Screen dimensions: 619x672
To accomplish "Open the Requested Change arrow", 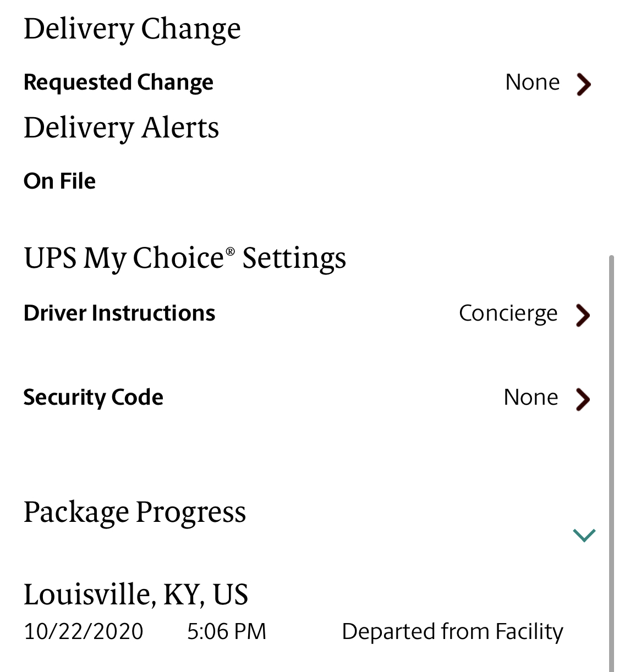I will click(x=583, y=84).
